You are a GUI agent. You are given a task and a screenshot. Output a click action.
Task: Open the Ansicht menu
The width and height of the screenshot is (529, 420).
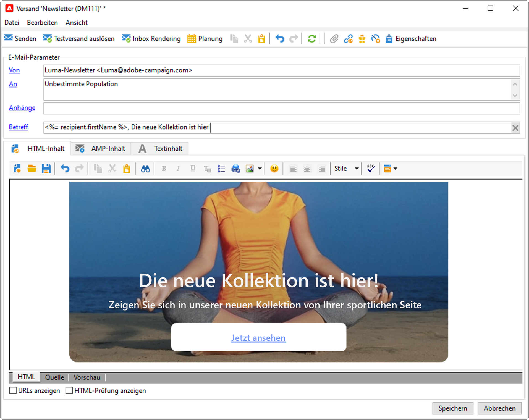pos(77,23)
